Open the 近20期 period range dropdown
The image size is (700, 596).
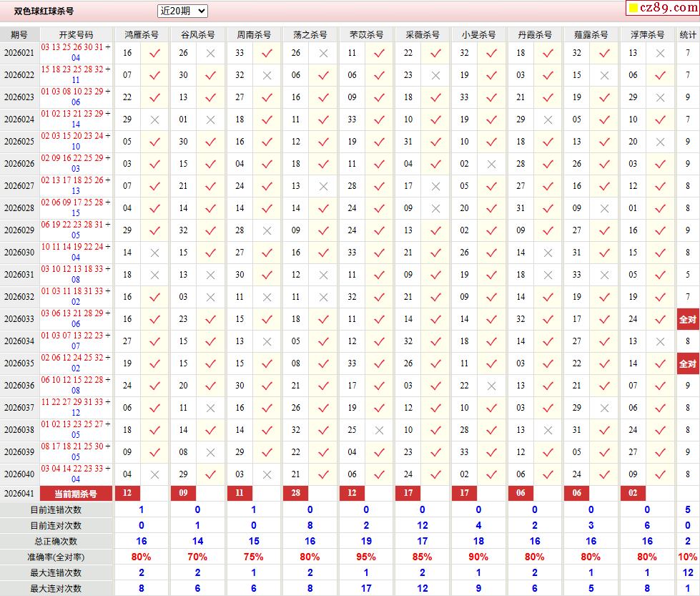[182, 11]
